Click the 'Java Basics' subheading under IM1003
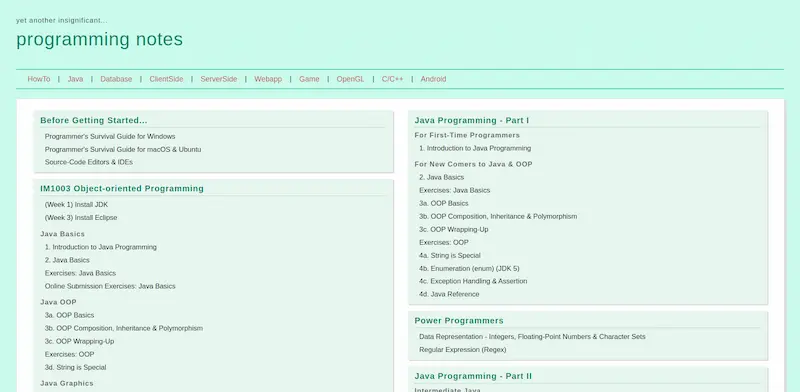 (x=62, y=234)
